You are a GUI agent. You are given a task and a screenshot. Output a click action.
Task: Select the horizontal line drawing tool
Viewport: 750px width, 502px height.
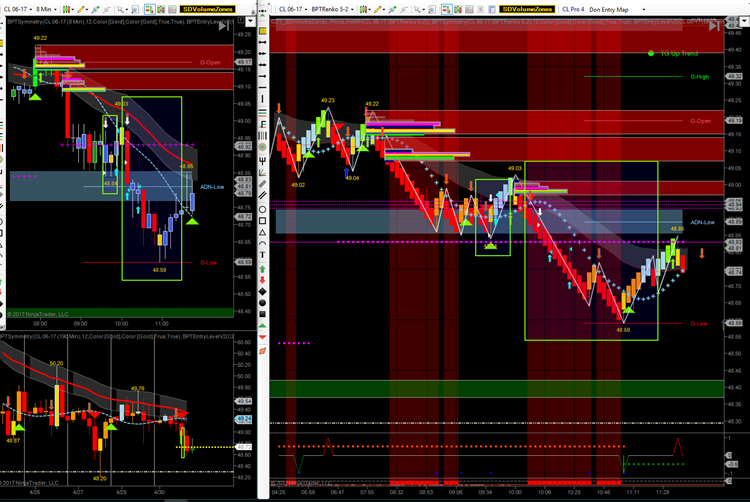point(263,87)
